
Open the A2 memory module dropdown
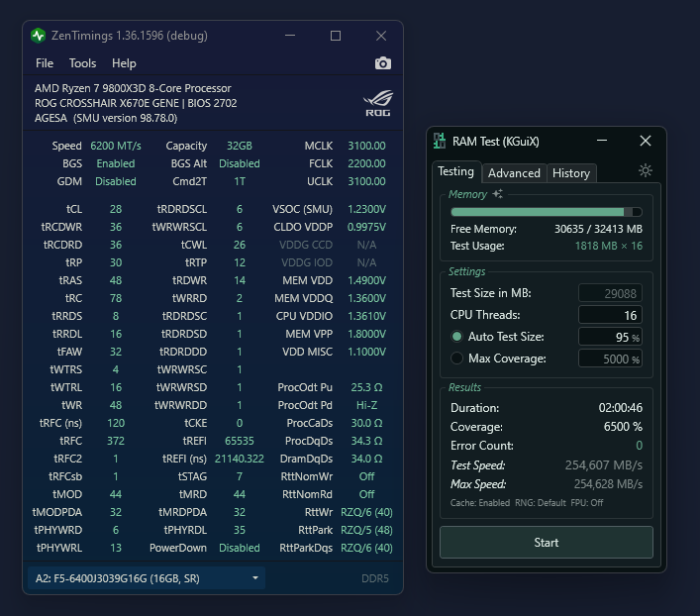(x=145, y=578)
